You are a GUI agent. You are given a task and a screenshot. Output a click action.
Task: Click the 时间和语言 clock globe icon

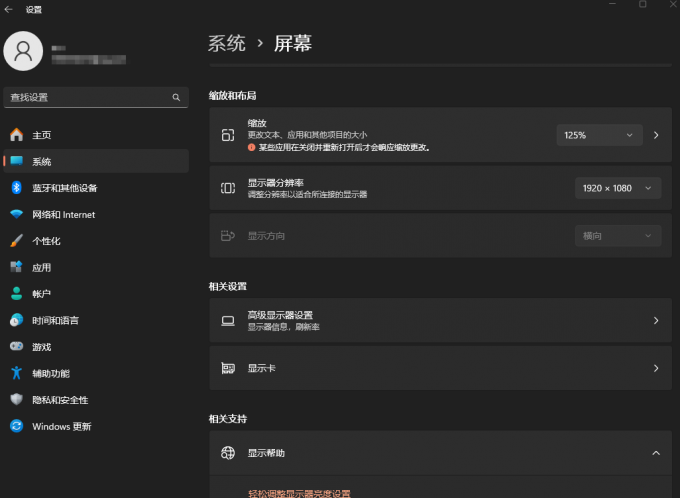[x=16, y=320]
